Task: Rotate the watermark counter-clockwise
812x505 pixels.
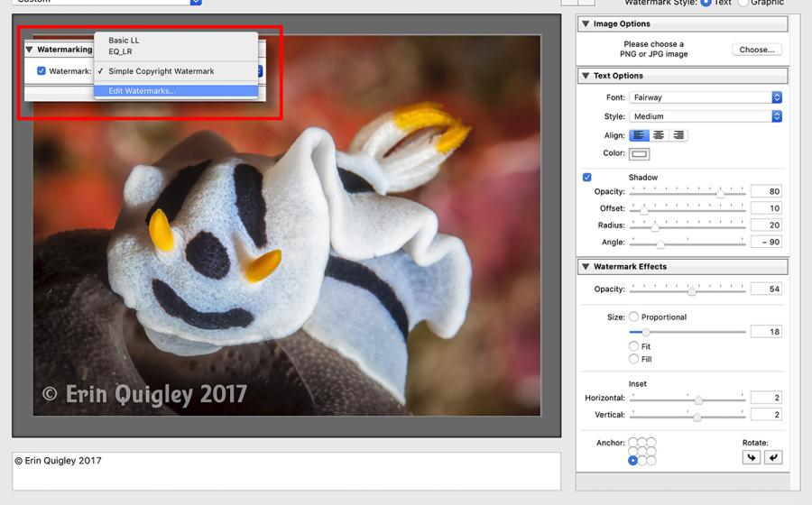Action: pyautogui.click(x=773, y=457)
